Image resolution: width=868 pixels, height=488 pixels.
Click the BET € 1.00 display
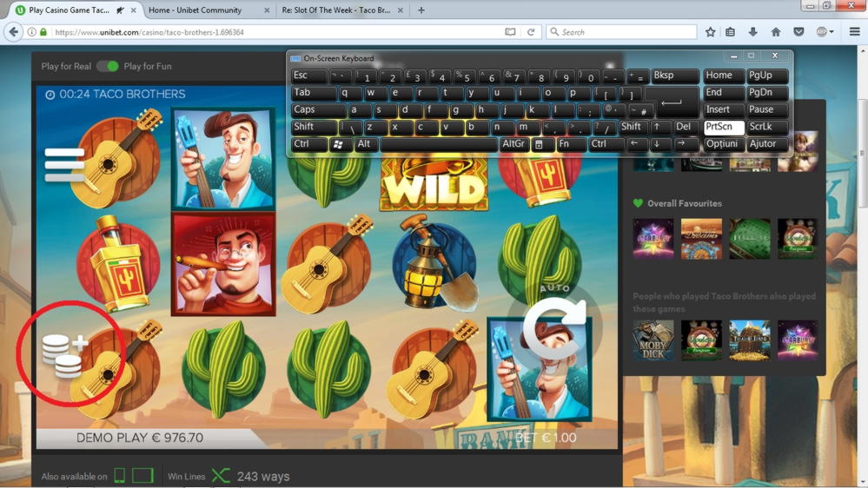click(x=546, y=439)
